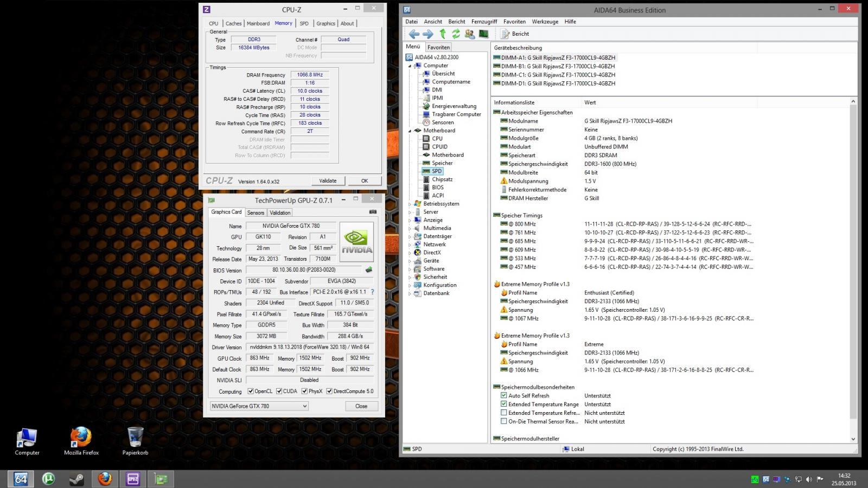The height and width of the screenshot is (488, 868).
Task: Refresh the AIDA64 page with the toolbar icon
Action: (x=456, y=34)
